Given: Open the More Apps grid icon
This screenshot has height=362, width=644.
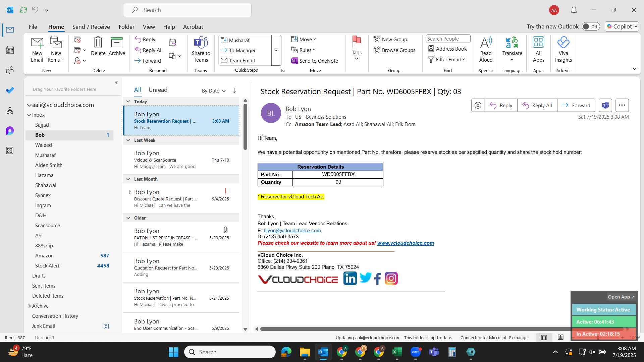Looking at the screenshot, I should click(10, 150).
